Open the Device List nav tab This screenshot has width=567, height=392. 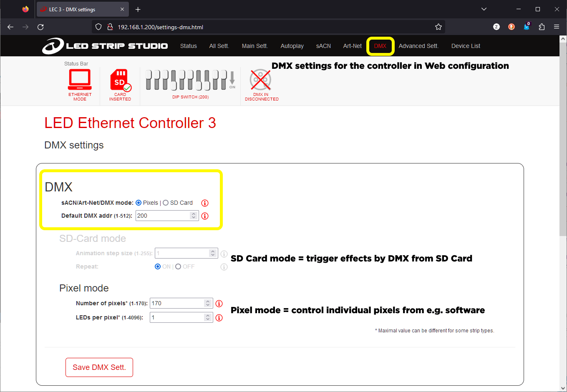[x=466, y=46]
